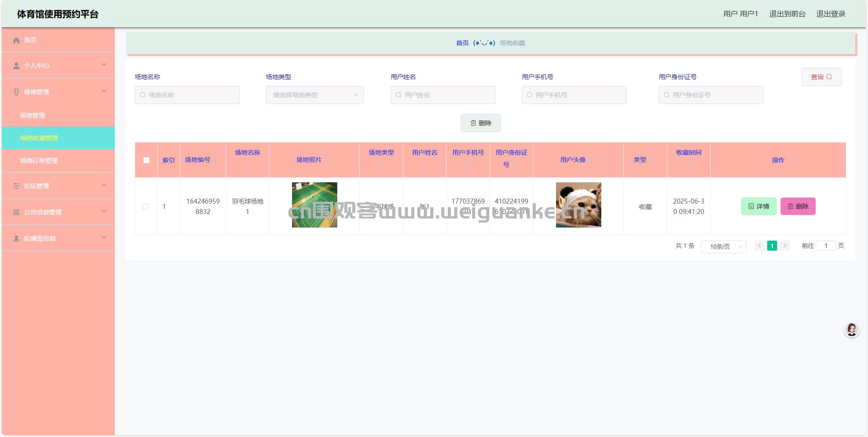Viewport: 868px width, 437px height.
Task: Click the 用户身份证号 input field
Action: point(711,95)
